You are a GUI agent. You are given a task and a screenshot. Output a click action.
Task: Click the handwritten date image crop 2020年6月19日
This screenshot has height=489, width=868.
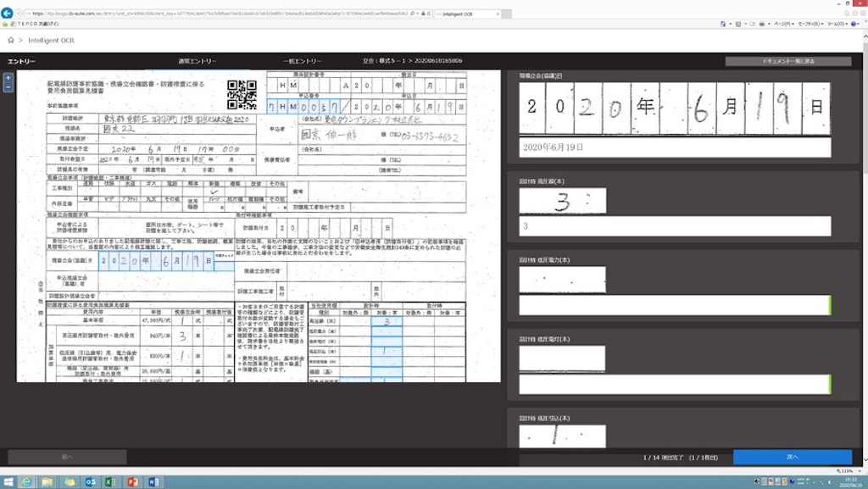675,108
